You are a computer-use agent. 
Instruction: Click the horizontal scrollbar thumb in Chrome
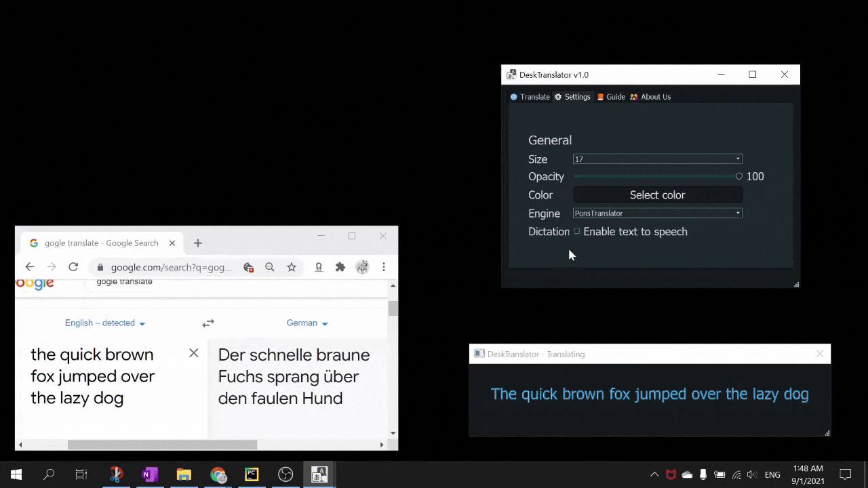[162, 445]
